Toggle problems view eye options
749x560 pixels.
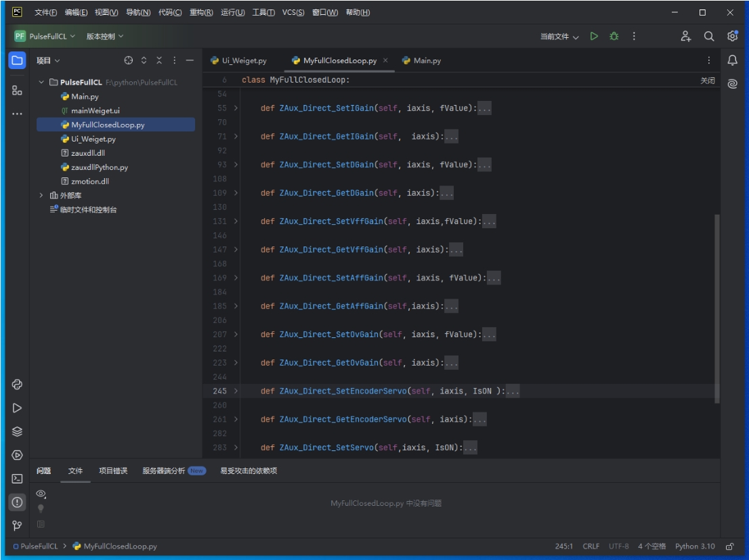click(41, 494)
